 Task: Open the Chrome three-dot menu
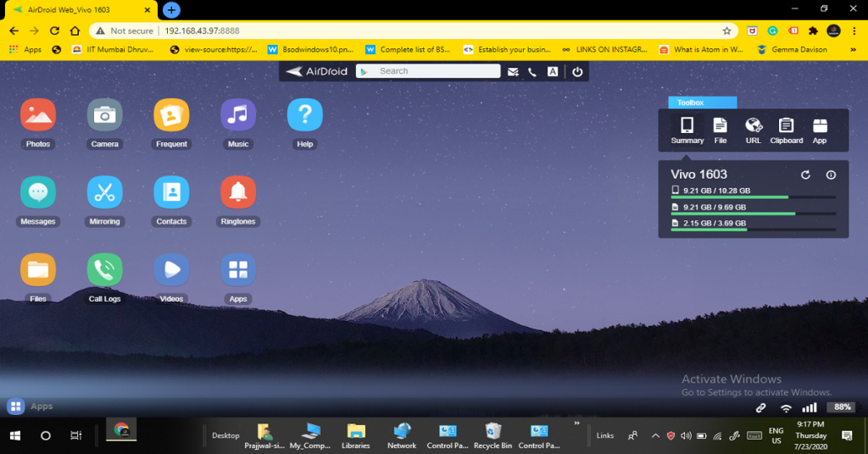pyautogui.click(x=854, y=31)
